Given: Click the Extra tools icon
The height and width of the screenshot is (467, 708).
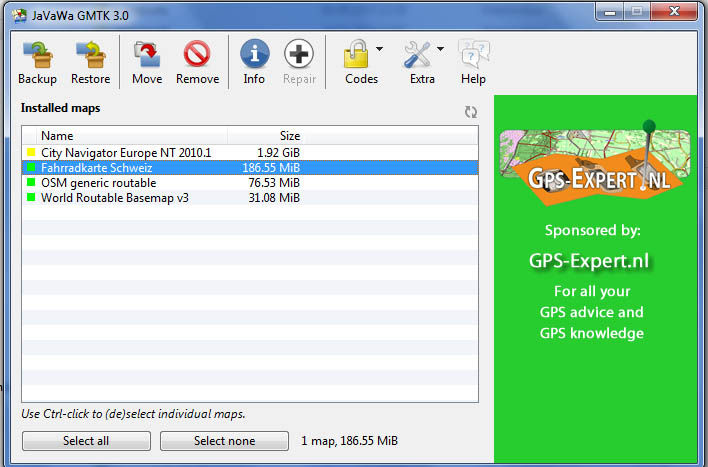Looking at the screenshot, I should coord(417,54).
